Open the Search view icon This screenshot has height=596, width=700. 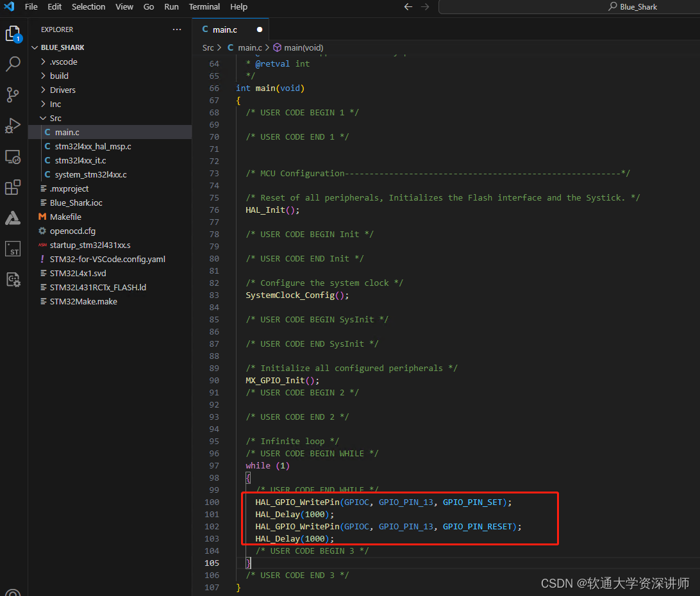pyautogui.click(x=13, y=64)
